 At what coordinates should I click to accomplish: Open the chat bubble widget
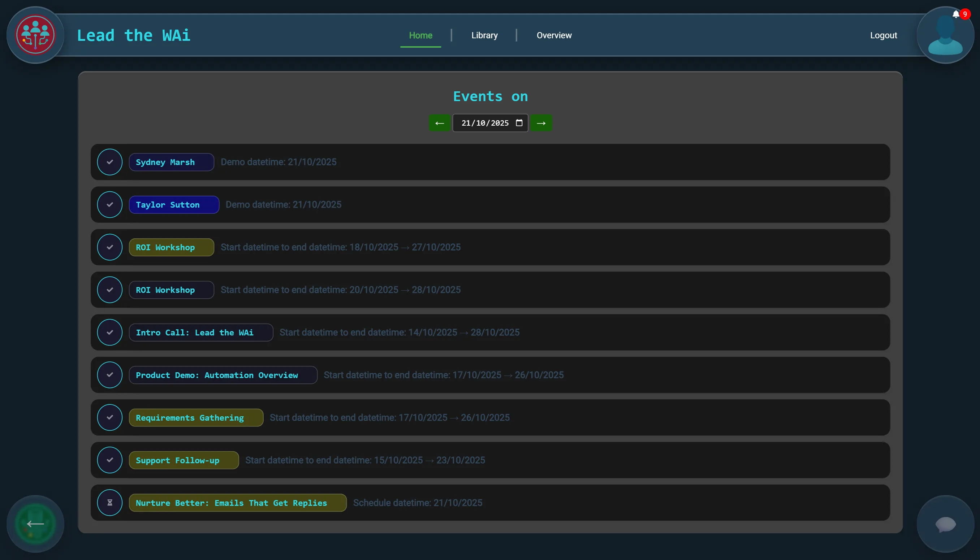(945, 524)
